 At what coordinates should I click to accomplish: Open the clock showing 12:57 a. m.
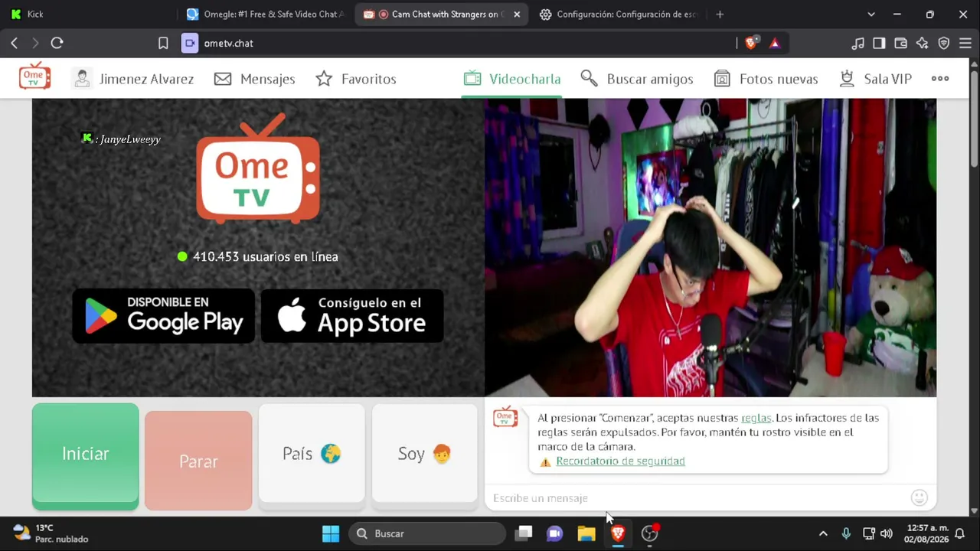tap(926, 533)
